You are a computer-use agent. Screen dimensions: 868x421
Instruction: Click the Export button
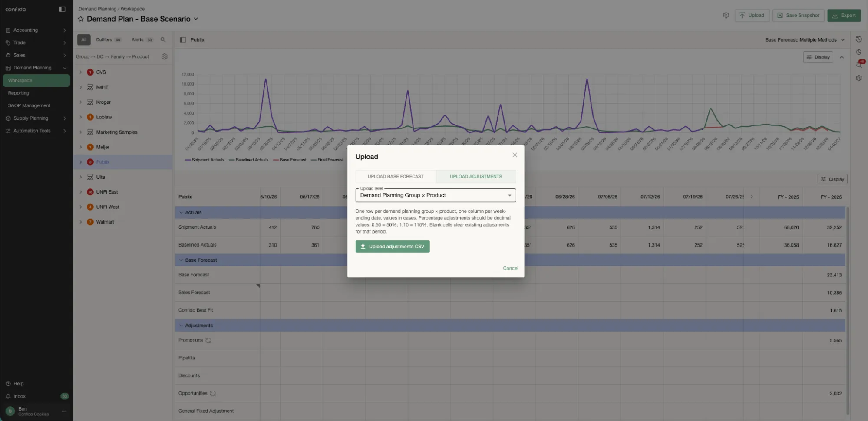coord(844,16)
